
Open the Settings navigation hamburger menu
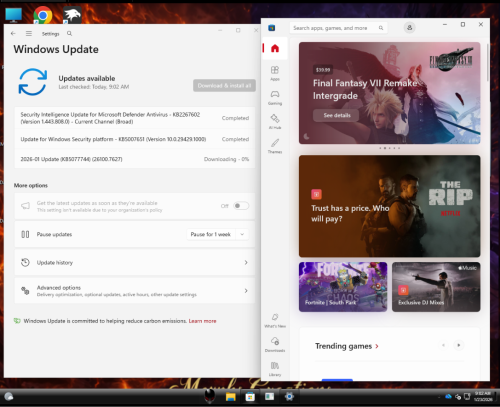(x=29, y=33)
